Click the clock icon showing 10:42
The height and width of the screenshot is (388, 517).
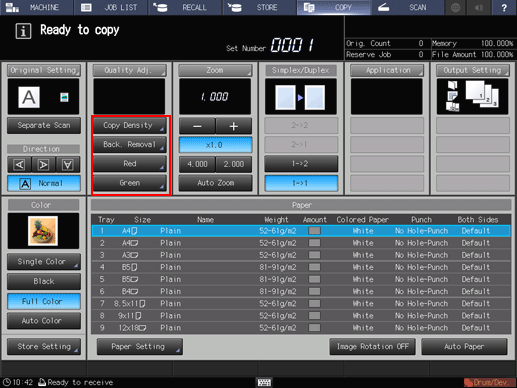click(7, 382)
